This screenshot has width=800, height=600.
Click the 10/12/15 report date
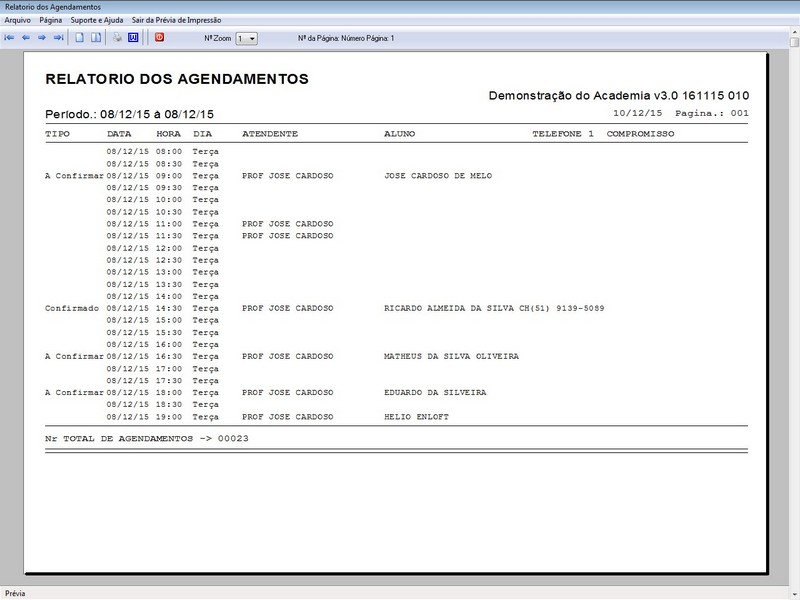point(637,113)
